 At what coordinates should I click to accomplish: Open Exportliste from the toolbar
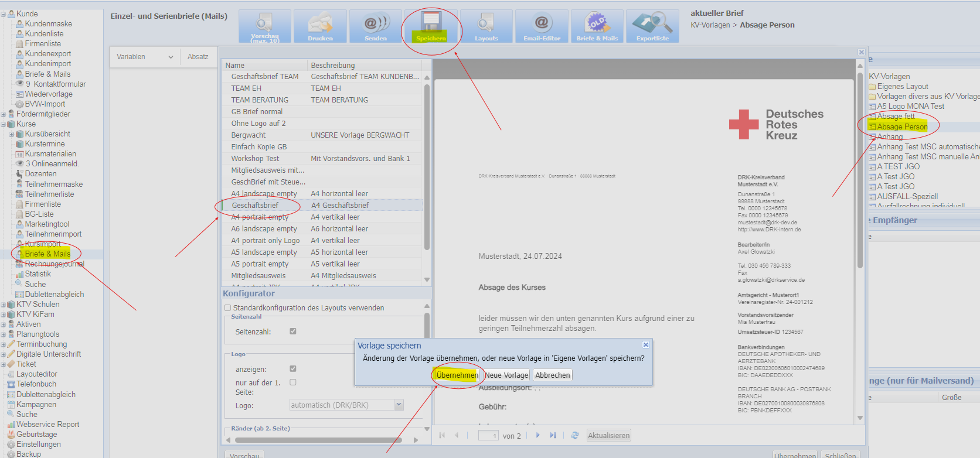(652, 25)
